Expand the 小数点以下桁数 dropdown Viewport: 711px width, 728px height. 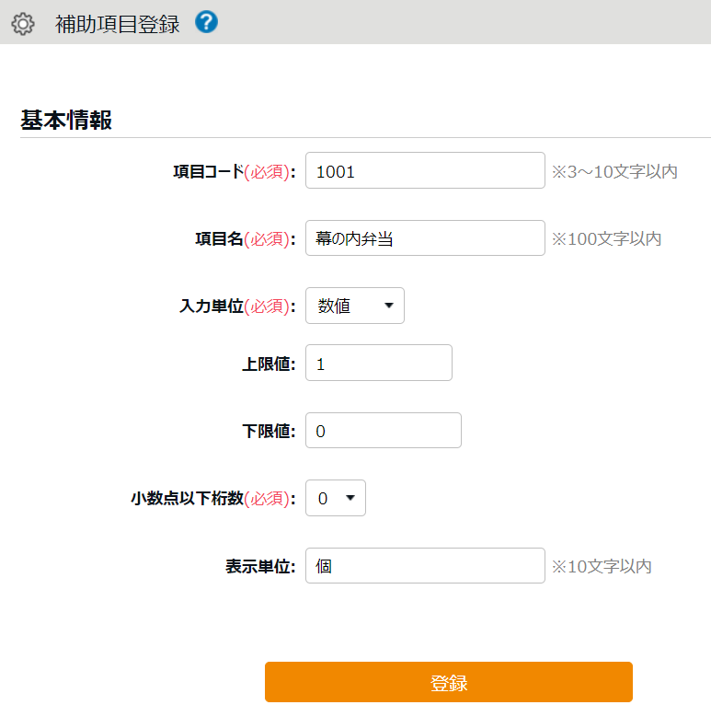click(x=336, y=499)
